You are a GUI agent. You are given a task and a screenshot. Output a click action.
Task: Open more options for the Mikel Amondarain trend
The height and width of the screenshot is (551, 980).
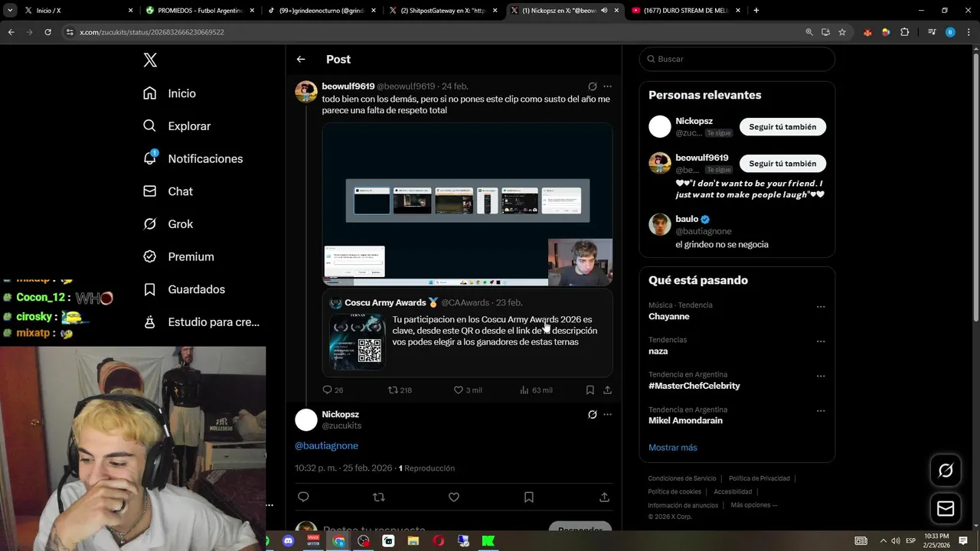point(821,411)
